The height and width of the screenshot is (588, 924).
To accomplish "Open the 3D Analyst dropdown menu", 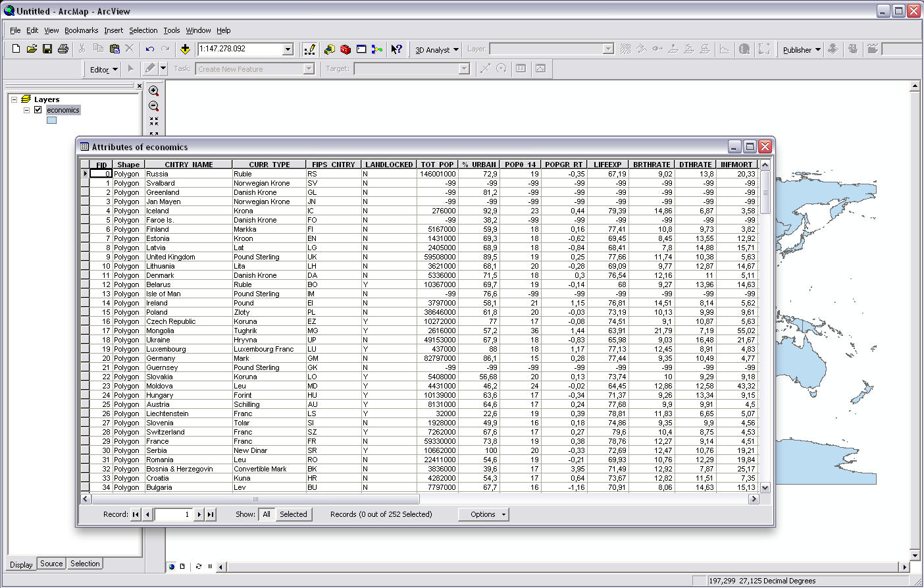I will (437, 50).
